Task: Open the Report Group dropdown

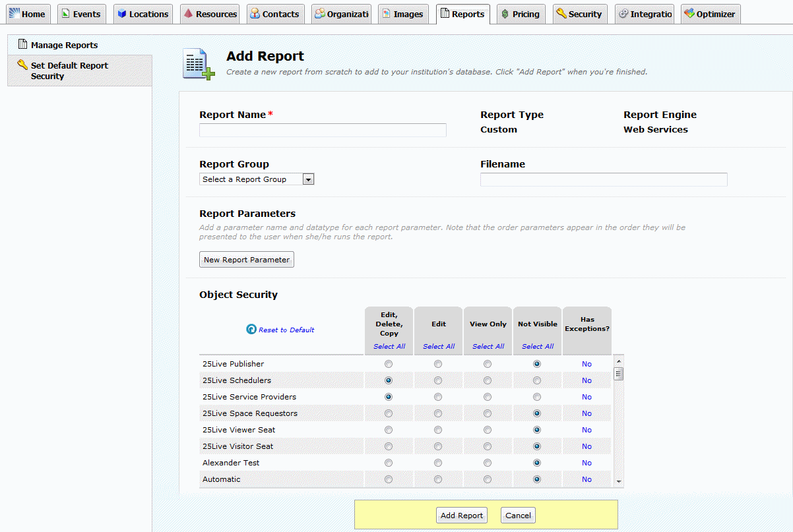Action: click(257, 179)
